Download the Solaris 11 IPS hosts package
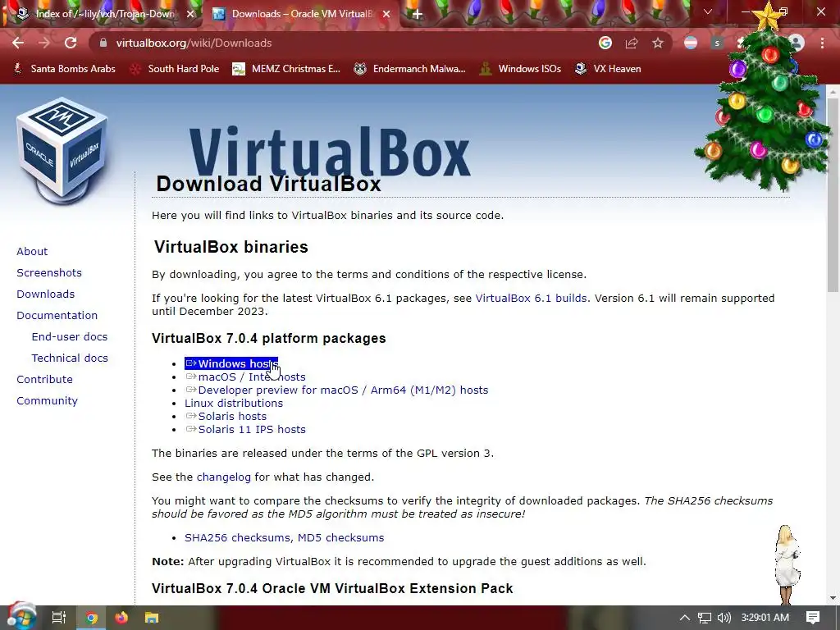This screenshot has height=630, width=840. (x=245, y=430)
